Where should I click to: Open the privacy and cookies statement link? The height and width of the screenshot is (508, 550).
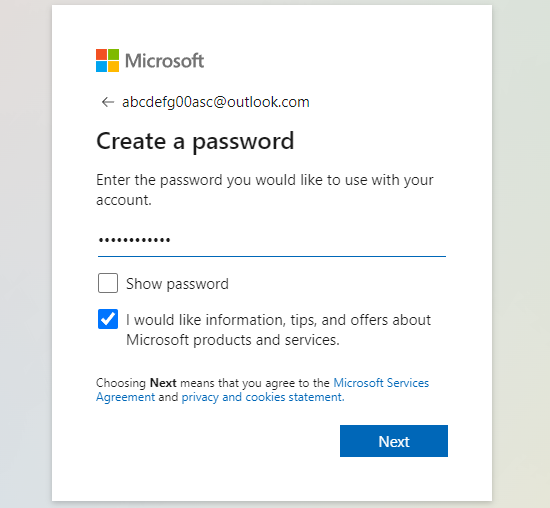click(x=263, y=397)
